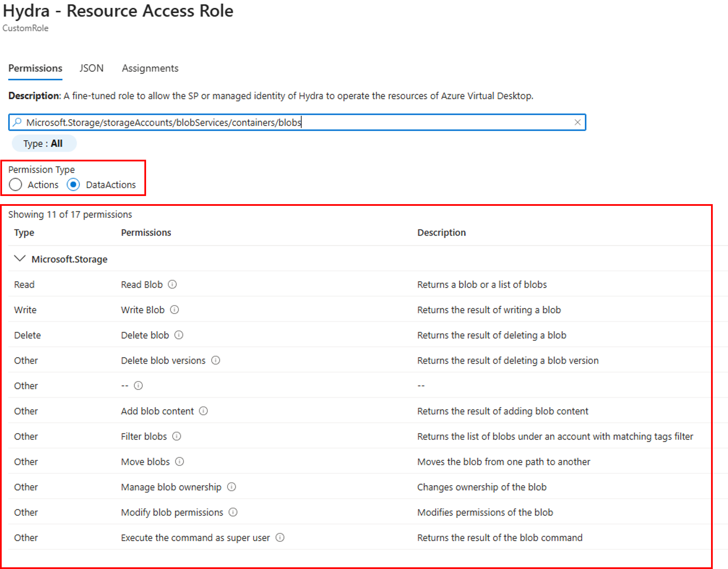The image size is (728, 569).
Task: Select the Actions permission type
Action: pyautogui.click(x=15, y=184)
